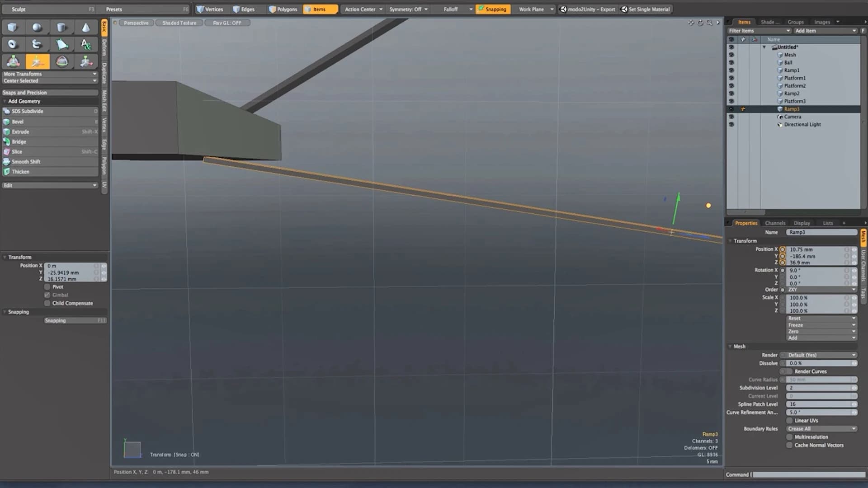Open the Add Item dropdown
This screenshot has height=488, width=868.
click(x=826, y=30)
